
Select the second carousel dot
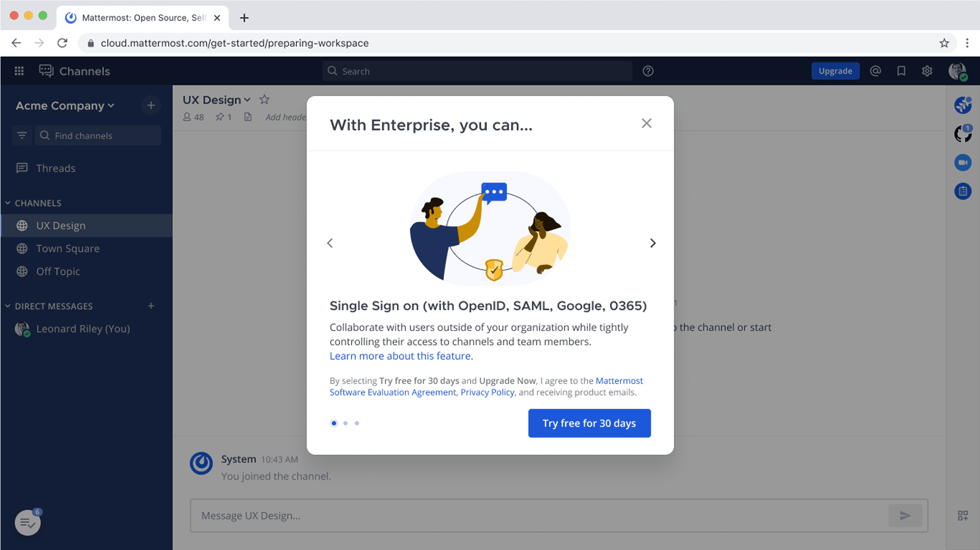pyautogui.click(x=345, y=423)
